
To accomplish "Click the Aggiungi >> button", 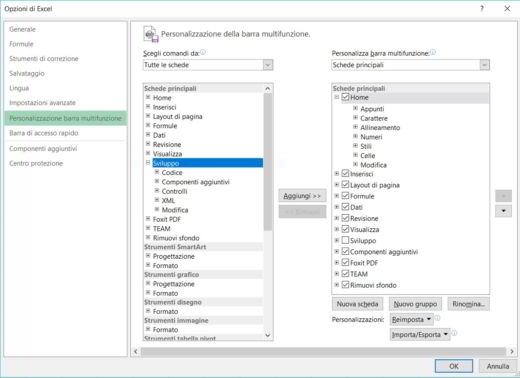I will [x=302, y=196].
